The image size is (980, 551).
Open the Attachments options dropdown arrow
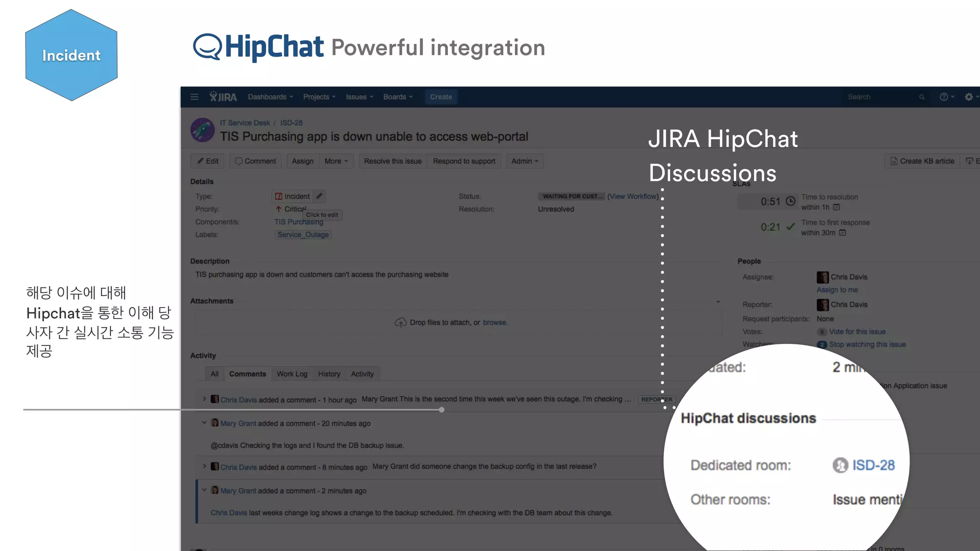(x=718, y=302)
